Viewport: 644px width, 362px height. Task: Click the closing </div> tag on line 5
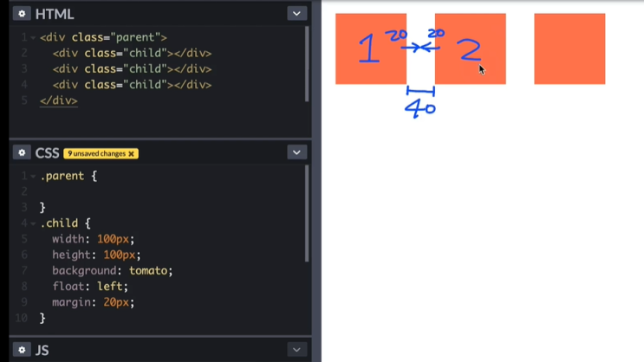[59, 100]
